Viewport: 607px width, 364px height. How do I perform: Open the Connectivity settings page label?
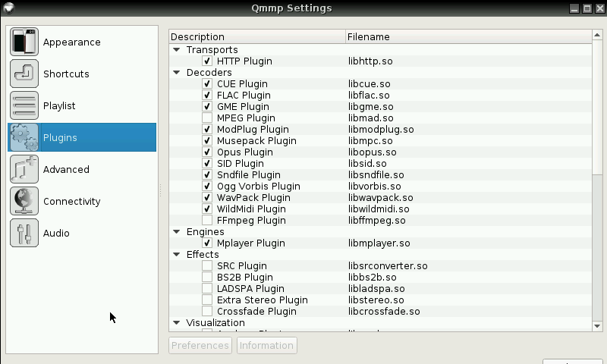[x=71, y=201]
